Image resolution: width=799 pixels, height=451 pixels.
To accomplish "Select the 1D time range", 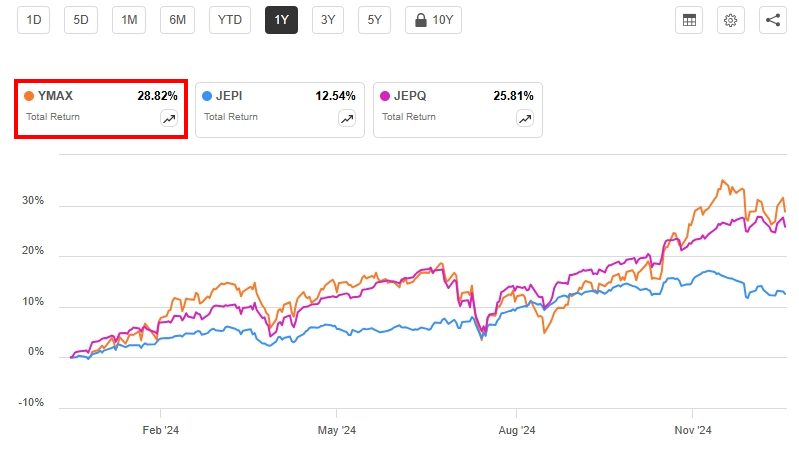I will tap(34, 20).
